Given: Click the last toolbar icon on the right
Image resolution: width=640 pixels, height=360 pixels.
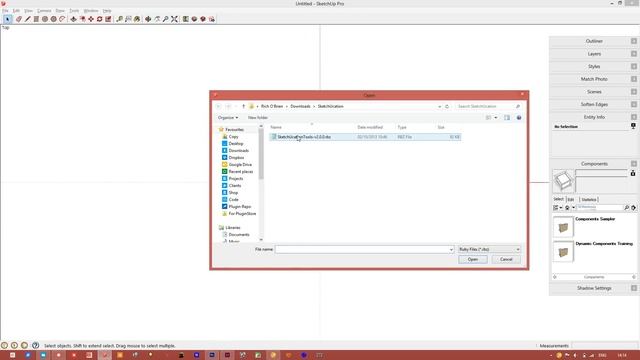Looking at the screenshot, I should point(212,19).
